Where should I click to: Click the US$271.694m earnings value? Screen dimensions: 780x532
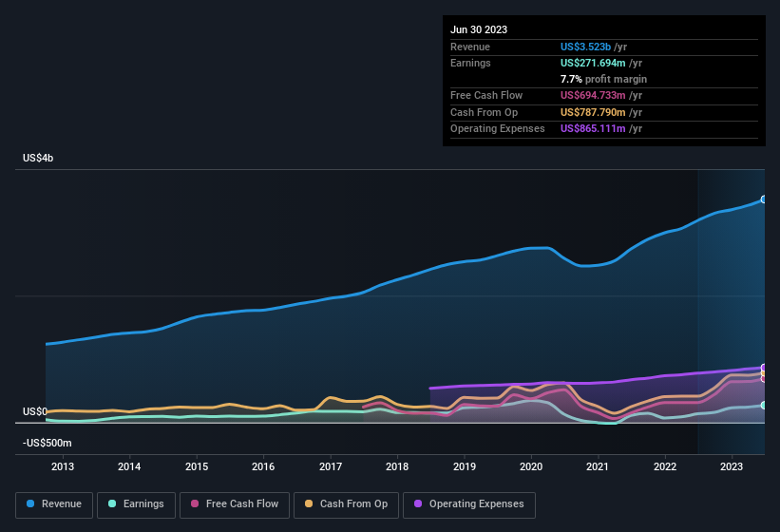click(594, 63)
